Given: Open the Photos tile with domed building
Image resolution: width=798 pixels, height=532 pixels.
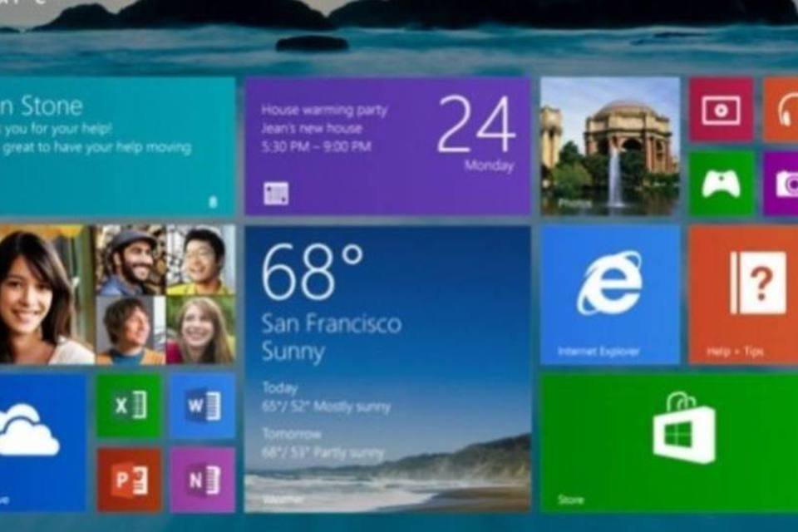Looking at the screenshot, I should coord(609,146).
